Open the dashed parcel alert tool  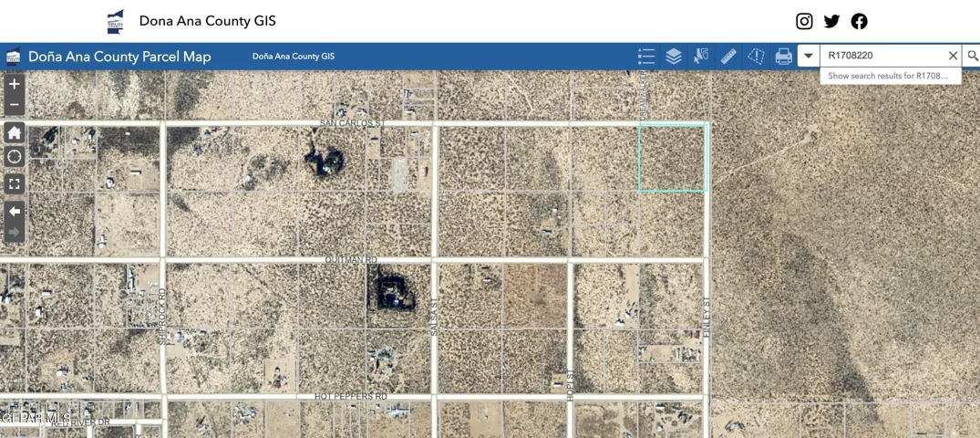[x=757, y=57]
